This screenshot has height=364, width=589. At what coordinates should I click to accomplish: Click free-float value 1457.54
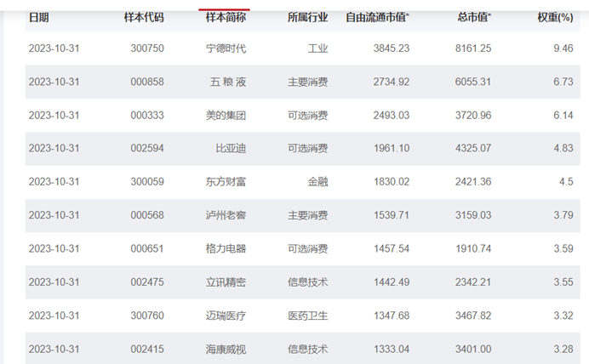click(392, 248)
